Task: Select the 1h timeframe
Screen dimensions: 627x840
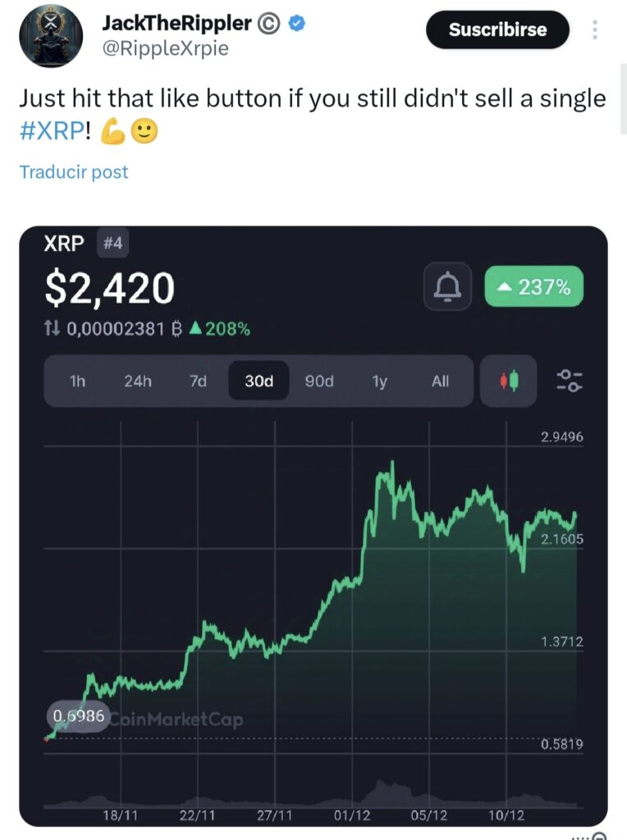Action: point(78,381)
